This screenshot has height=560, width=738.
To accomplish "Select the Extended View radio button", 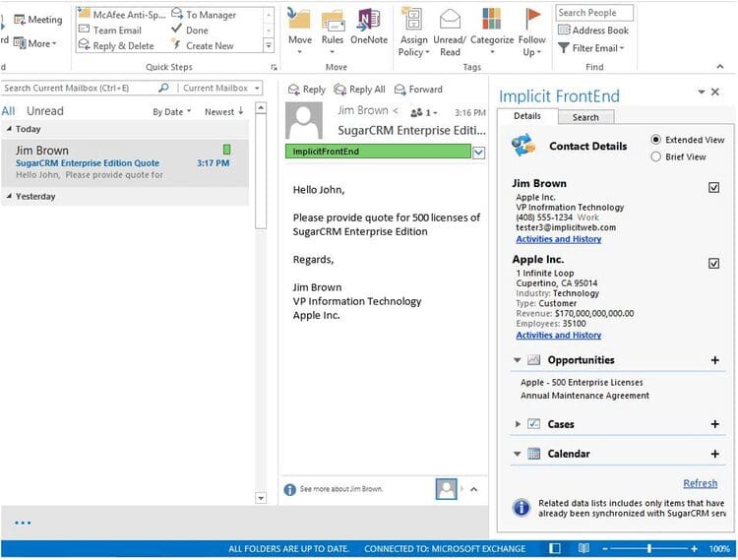I will click(x=655, y=140).
